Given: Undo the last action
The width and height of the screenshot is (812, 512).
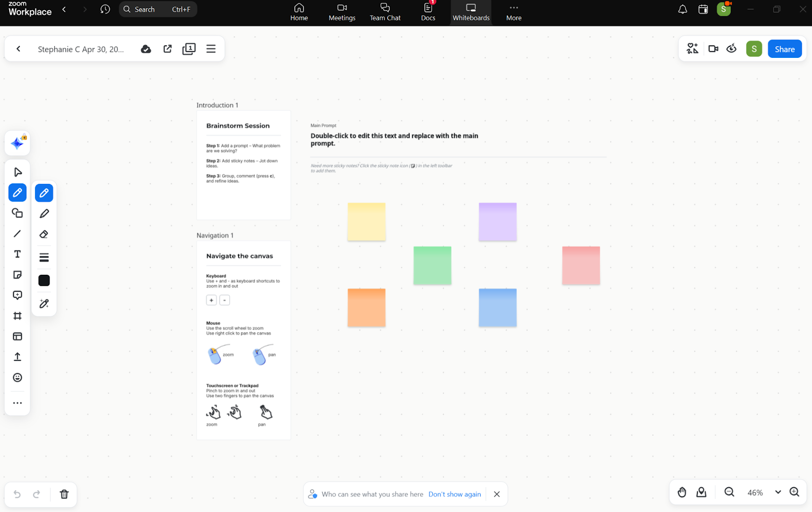Looking at the screenshot, I should [17, 494].
